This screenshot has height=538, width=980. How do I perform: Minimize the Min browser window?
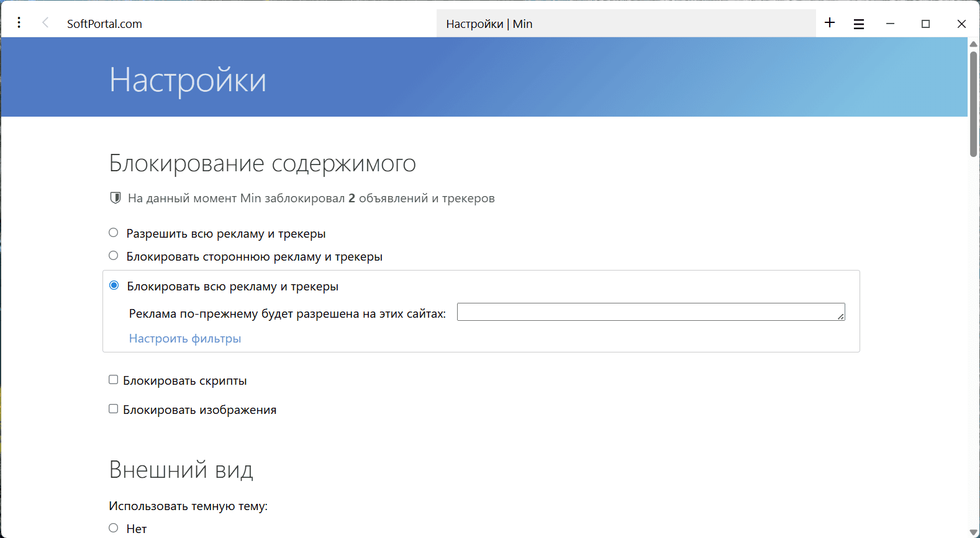click(890, 24)
